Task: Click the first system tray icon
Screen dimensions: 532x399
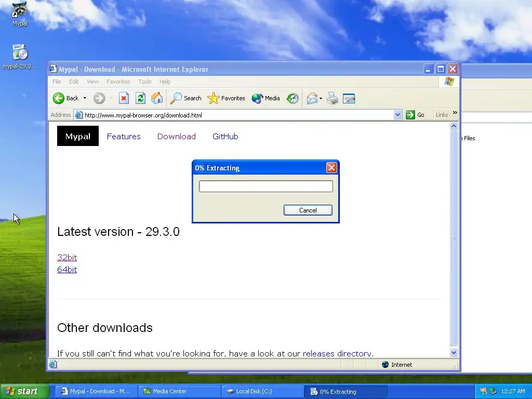Action: point(484,391)
